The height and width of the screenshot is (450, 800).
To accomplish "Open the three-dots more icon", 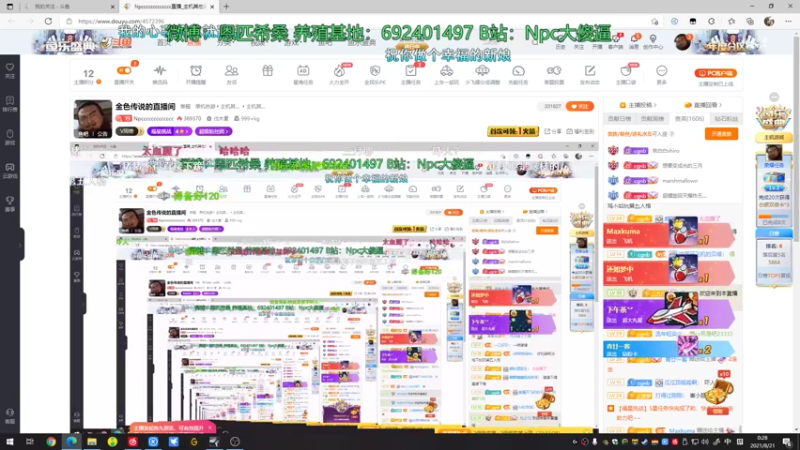I will click(661, 70).
